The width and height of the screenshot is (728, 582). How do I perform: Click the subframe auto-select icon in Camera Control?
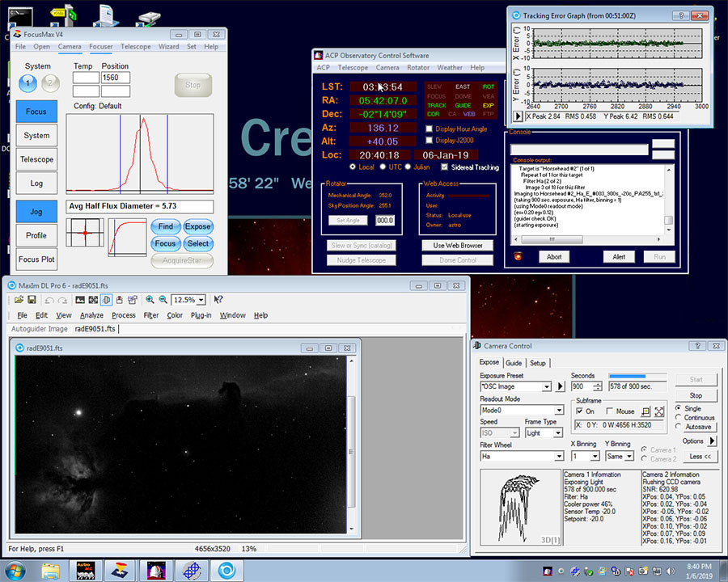645,411
